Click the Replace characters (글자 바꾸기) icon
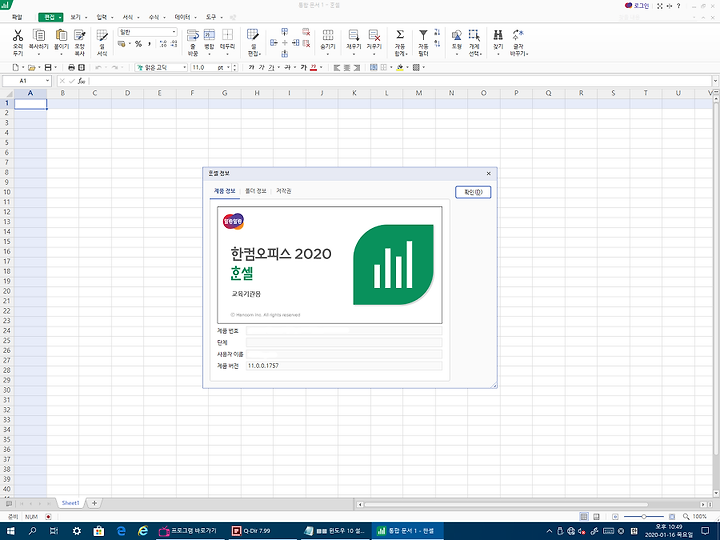 [518, 35]
